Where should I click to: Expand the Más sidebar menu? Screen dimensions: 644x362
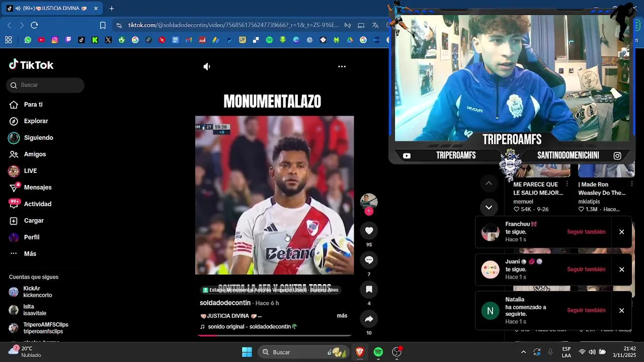coord(30,254)
